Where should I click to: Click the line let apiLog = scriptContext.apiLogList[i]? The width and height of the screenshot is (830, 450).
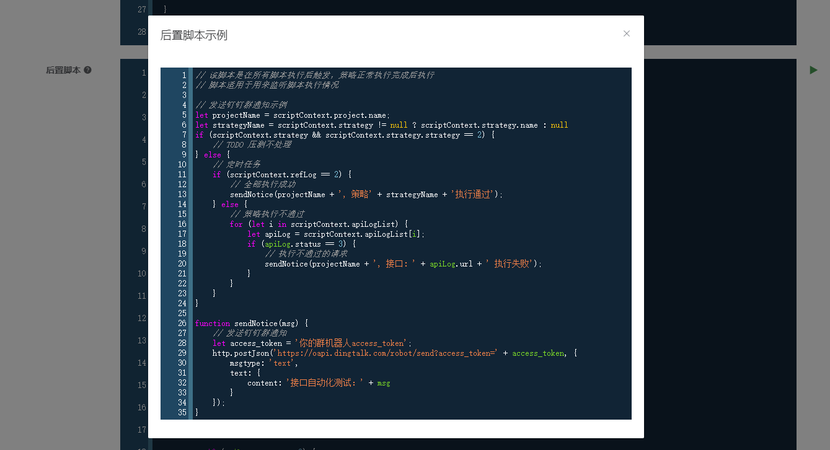(336, 234)
